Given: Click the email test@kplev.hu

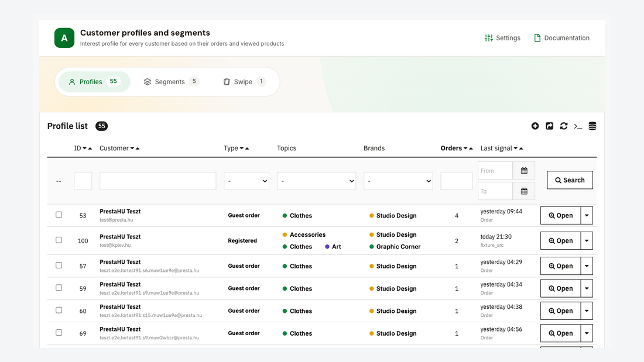Looking at the screenshot, I should click(x=115, y=246).
